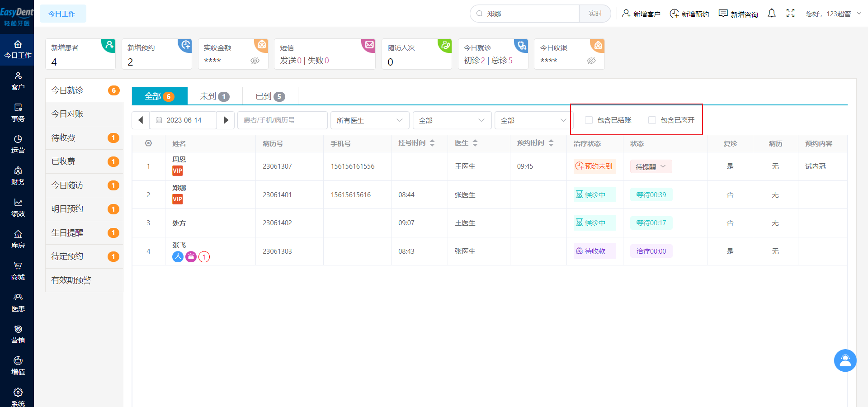Sort by 预约时间 column

[x=551, y=143]
